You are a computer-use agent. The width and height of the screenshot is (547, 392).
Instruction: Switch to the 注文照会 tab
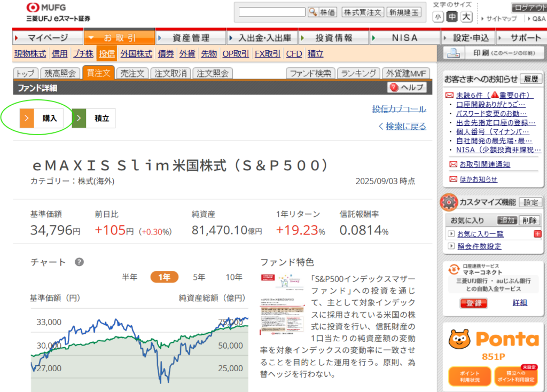pos(213,73)
